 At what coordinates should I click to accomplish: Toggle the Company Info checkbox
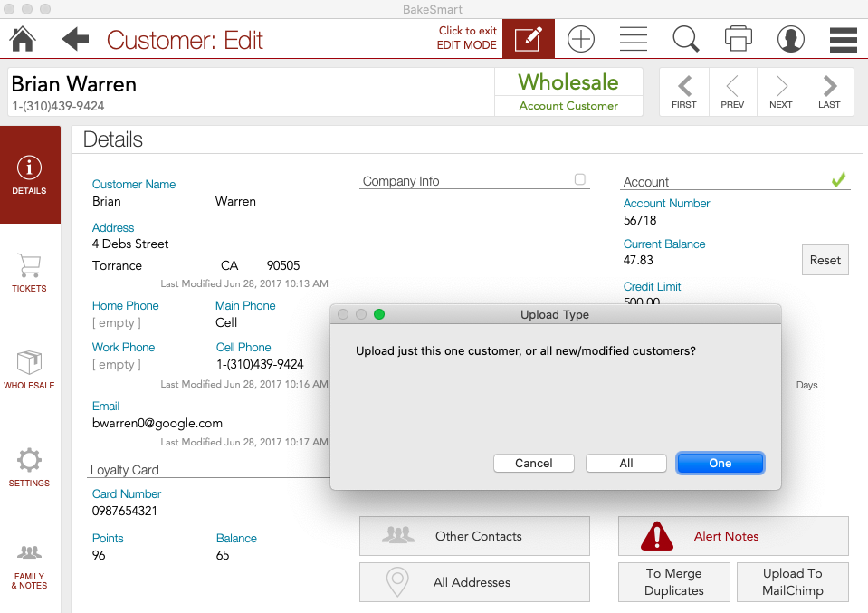[580, 179]
